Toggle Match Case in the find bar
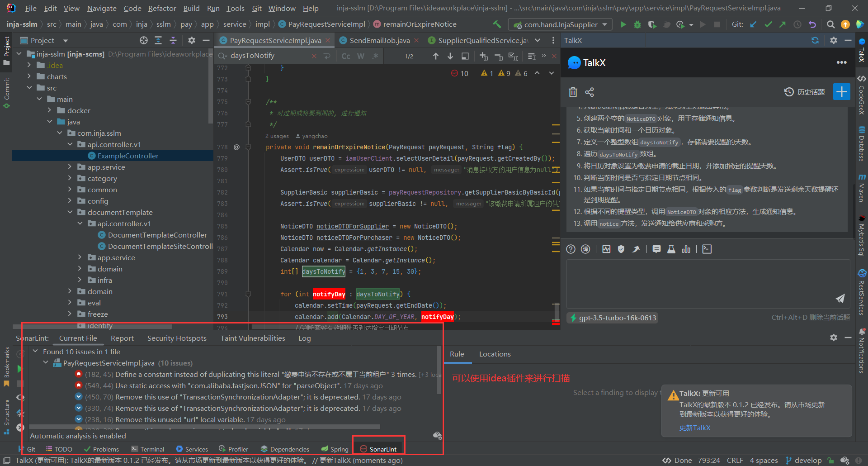 pos(346,56)
